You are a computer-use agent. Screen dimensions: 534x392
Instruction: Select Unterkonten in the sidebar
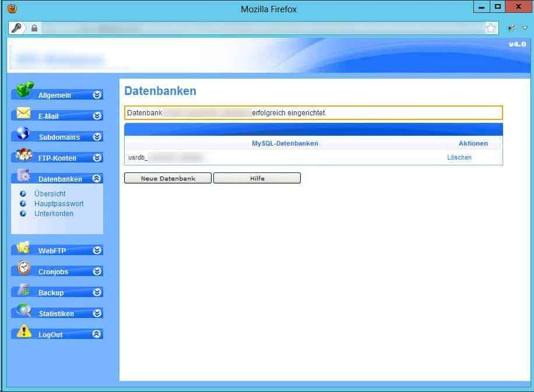pyautogui.click(x=54, y=214)
